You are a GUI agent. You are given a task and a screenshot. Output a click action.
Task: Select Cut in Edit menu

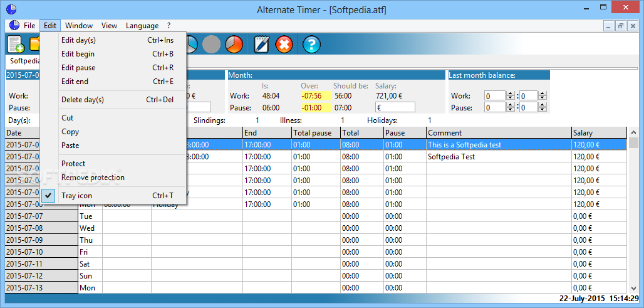114,118
